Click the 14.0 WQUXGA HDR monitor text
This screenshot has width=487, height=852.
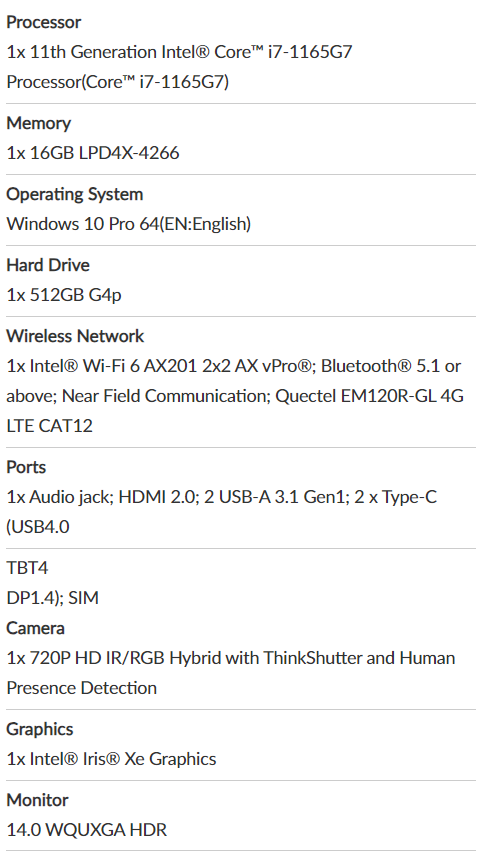coord(87,830)
